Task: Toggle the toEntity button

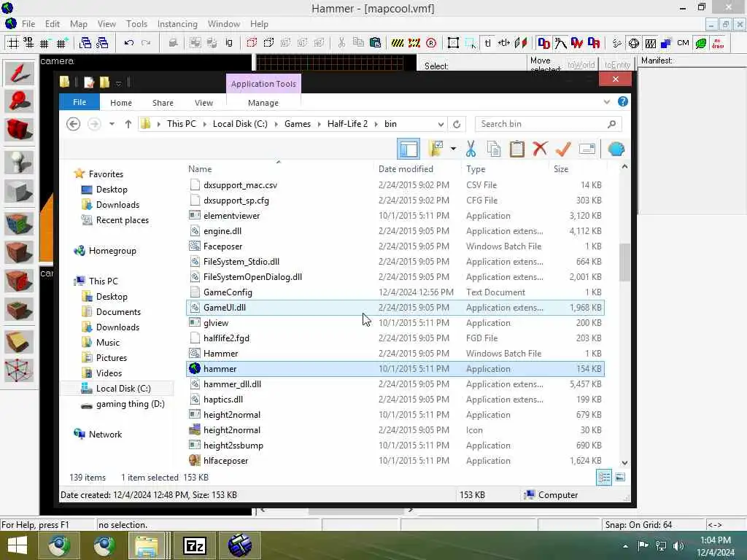Action: click(x=617, y=64)
